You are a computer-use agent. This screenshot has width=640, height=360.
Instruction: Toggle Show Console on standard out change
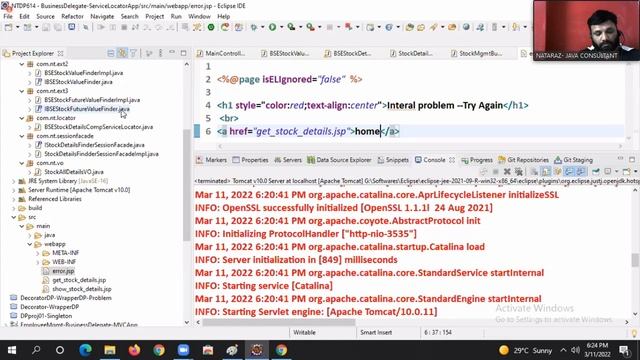click(569, 171)
